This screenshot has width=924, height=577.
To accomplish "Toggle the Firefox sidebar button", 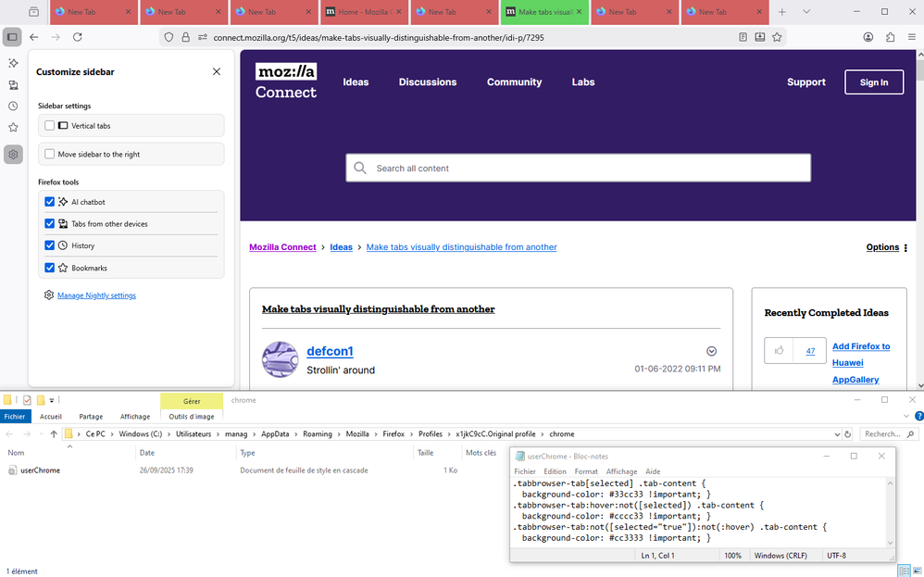I will pos(12,37).
